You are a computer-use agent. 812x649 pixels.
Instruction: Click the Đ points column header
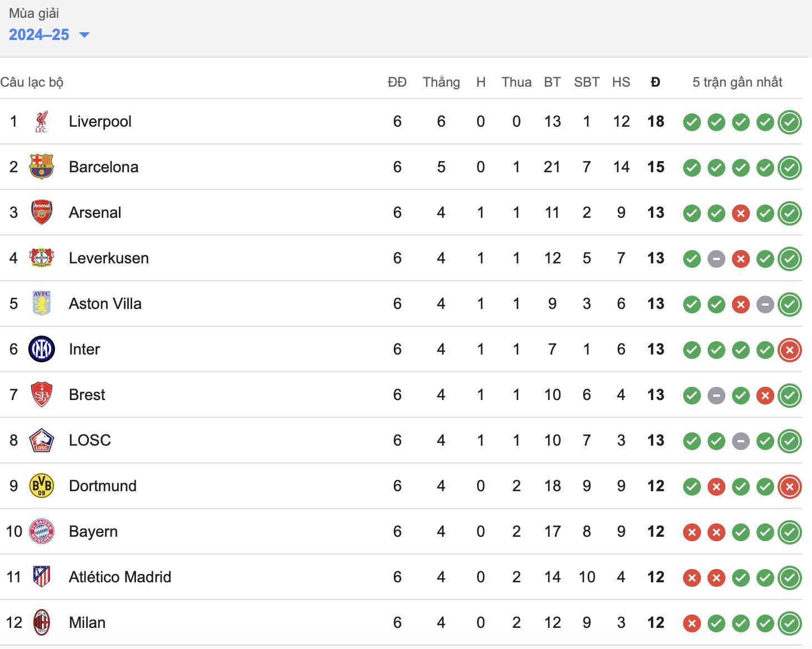coord(655,82)
